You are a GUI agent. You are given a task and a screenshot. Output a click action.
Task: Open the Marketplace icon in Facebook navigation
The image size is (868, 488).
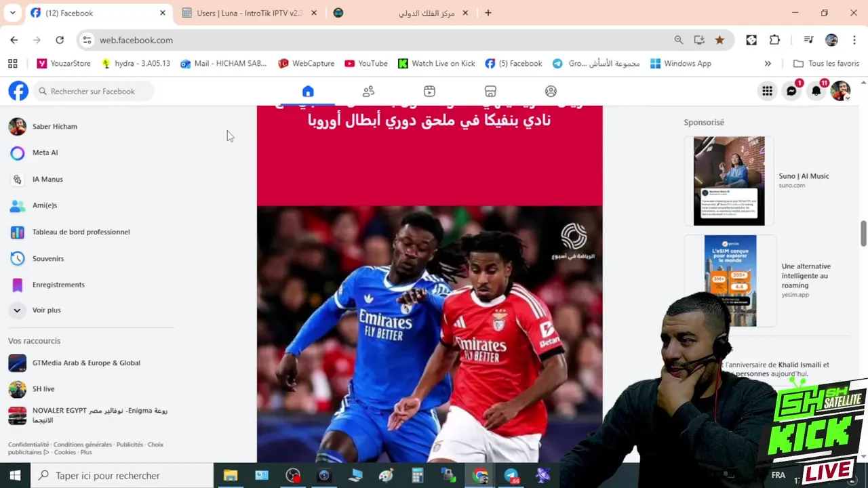pyautogui.click(x=490, y=91)
